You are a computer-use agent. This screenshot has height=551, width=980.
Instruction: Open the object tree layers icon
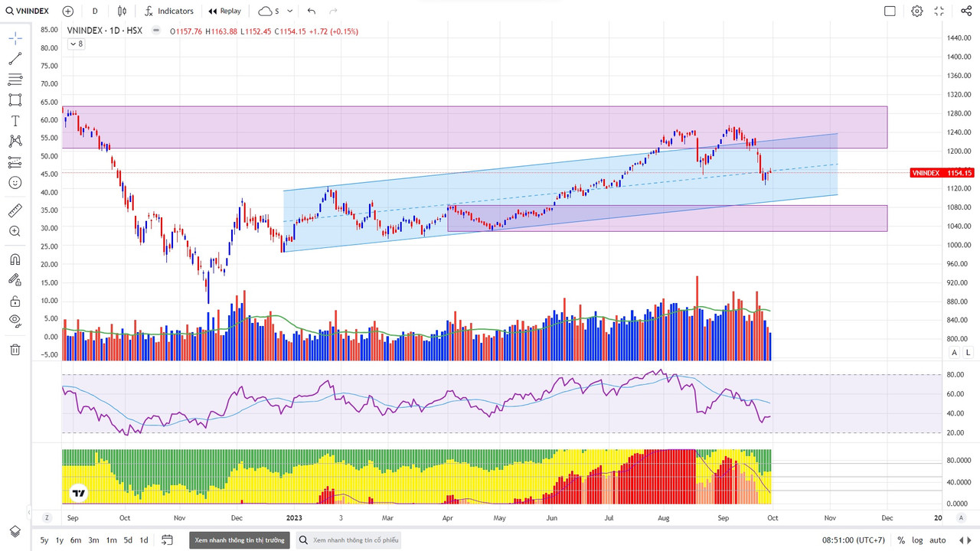pyautogui.click(x=15, y=531)
